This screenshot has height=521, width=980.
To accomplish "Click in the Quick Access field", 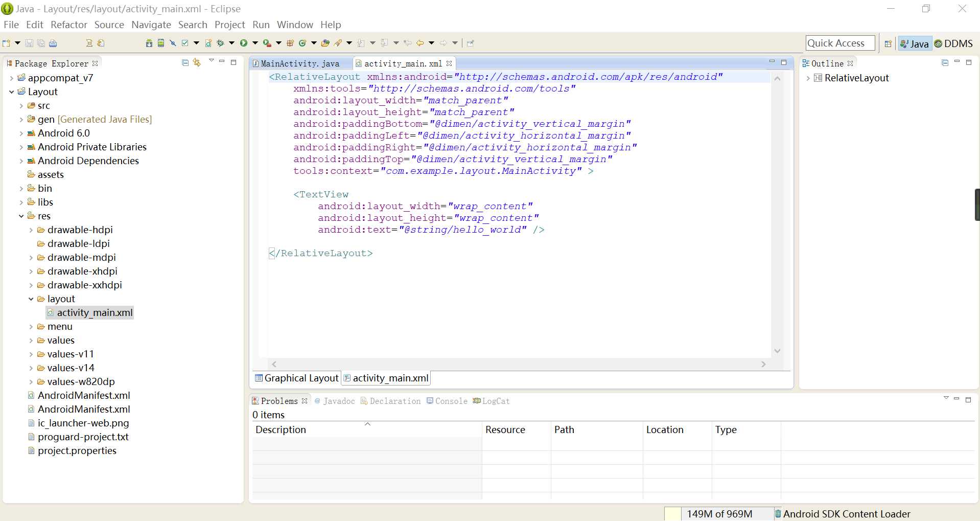I will 840,43.
